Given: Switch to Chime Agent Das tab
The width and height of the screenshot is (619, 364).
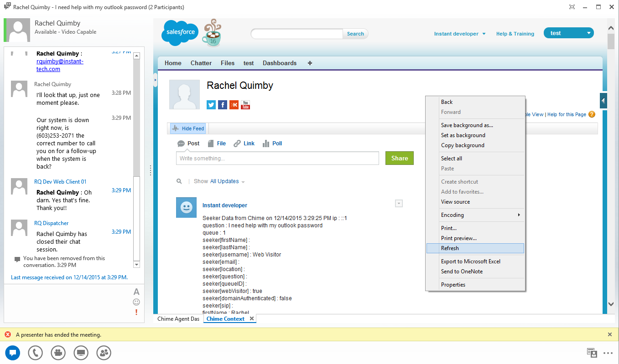Looking at the screenshot, I should click(x=178, y=319).
